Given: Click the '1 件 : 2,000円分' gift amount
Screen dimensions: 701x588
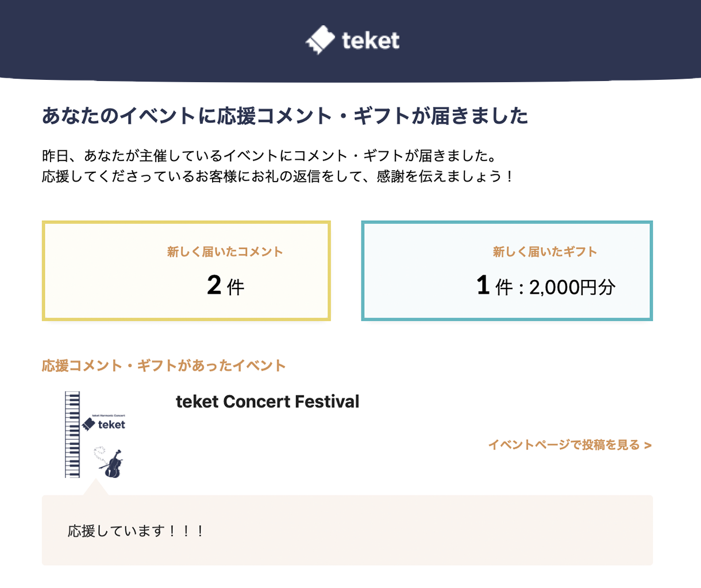Looking at the screenshot, I should pos(545,286).
